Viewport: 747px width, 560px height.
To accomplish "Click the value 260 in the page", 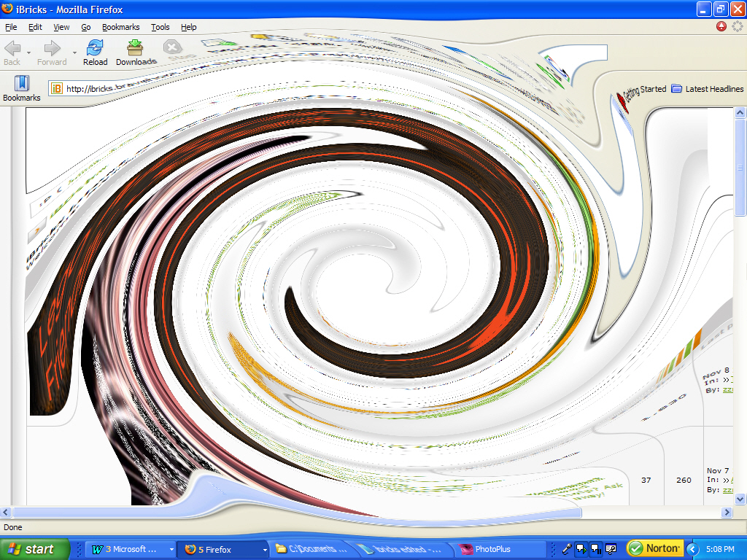I will pyautogui.click(x=684, y=480).
